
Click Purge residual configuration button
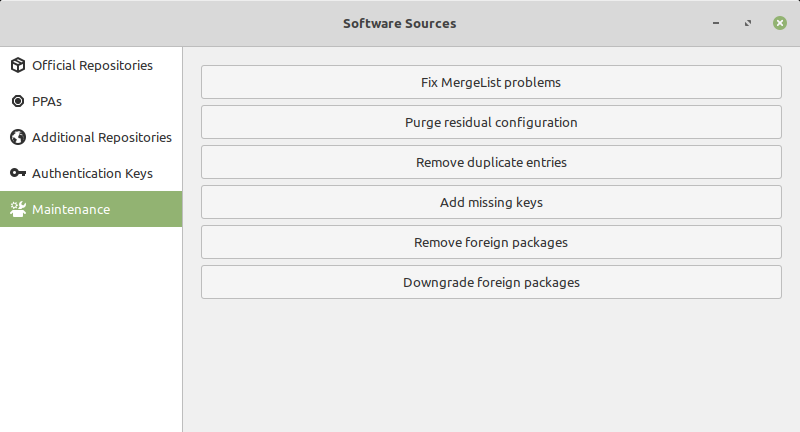pyautogui.click(x=491, y=122)
